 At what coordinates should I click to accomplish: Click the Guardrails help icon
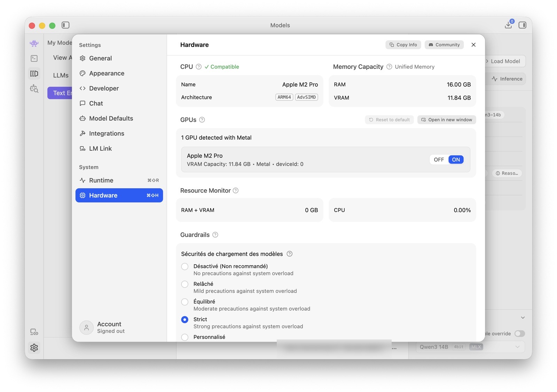point(215,235)
